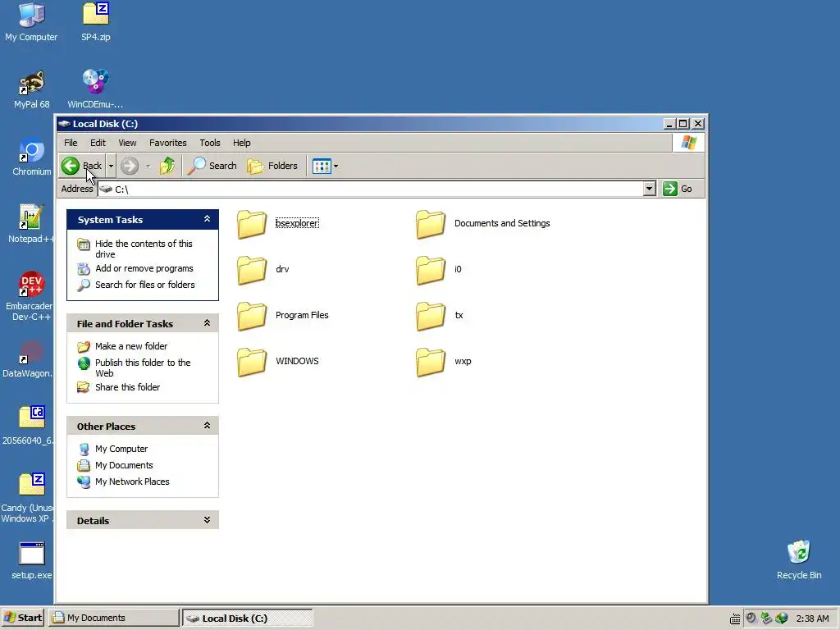Open the Views dropdown button
Viewport: 840px width, 630px height.
coord(325,166)
